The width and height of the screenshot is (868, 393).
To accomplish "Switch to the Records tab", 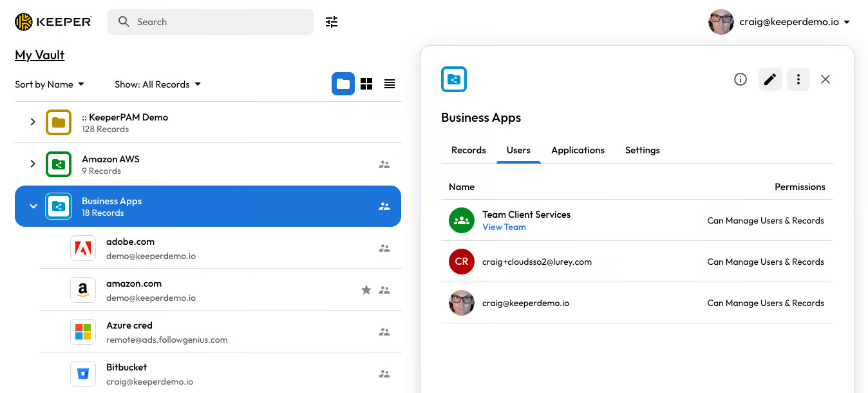I will tap(468, 150).
